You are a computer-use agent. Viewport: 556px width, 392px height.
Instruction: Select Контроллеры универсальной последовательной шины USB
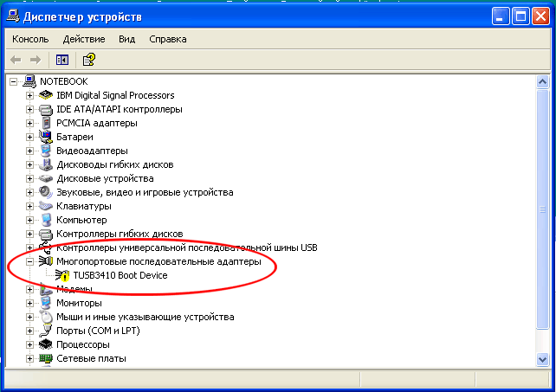point(187,247)
